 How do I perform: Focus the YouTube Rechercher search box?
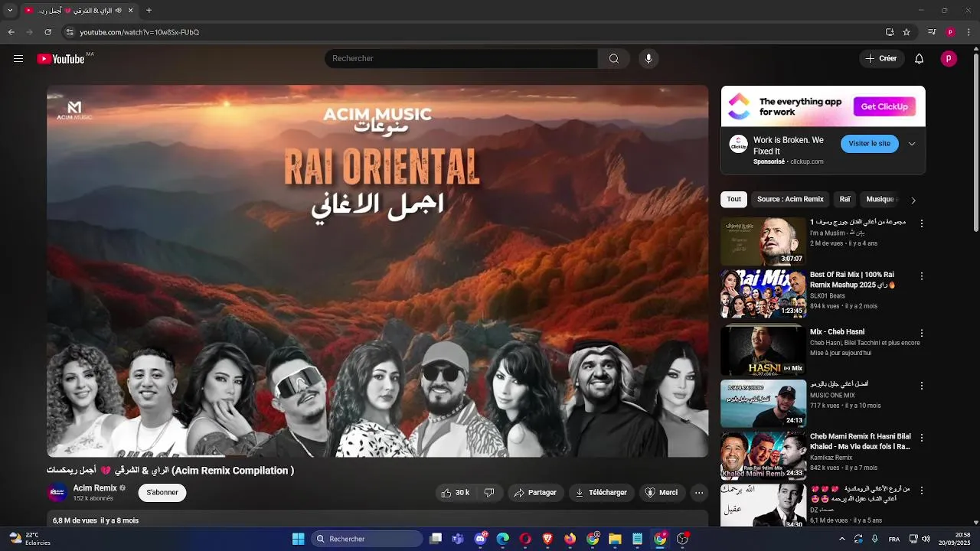click(x=461, y=59)
